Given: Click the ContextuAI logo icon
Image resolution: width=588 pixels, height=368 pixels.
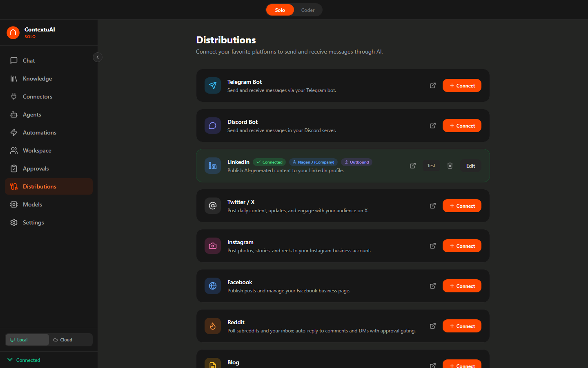Looking at the screenshot, I should coord(13,33).
